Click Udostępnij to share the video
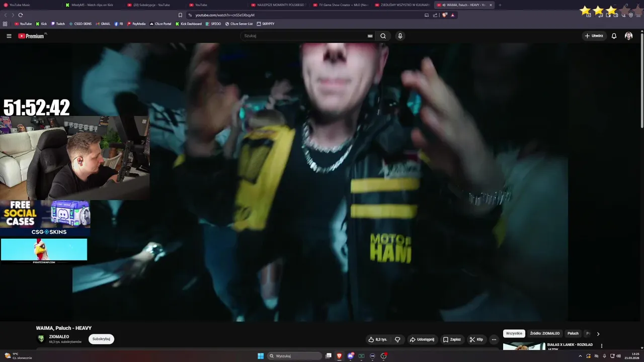 pyautogui.click(x=422, y=339)
